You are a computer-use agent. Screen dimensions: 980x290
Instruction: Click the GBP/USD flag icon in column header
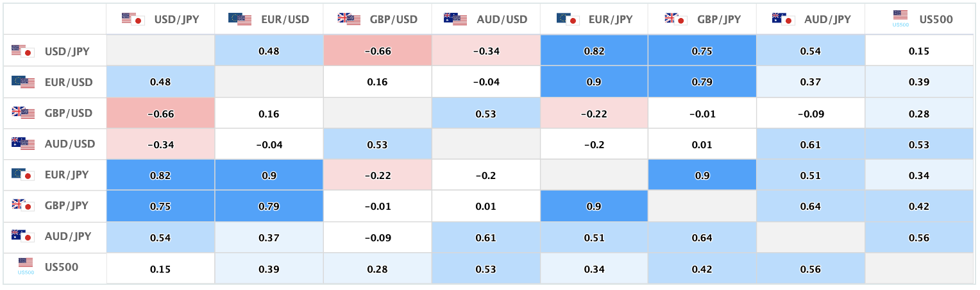coord(349,19)
